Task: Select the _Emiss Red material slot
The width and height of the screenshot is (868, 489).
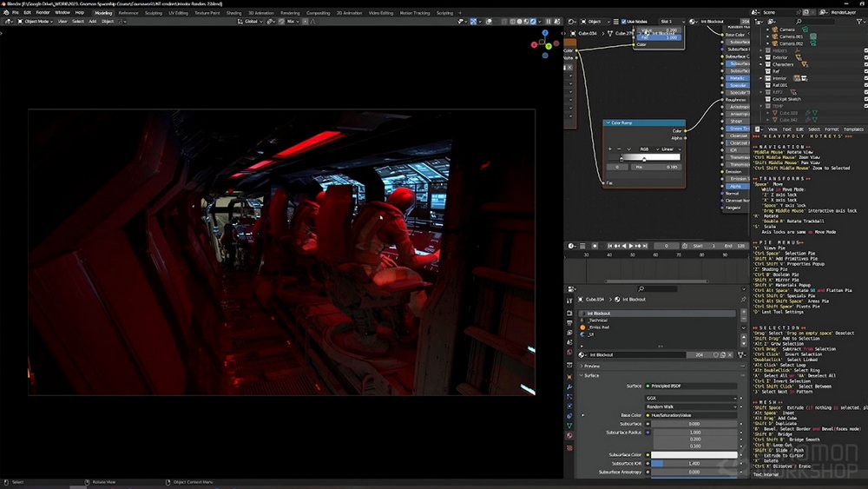Action: (x=657, y=327)
